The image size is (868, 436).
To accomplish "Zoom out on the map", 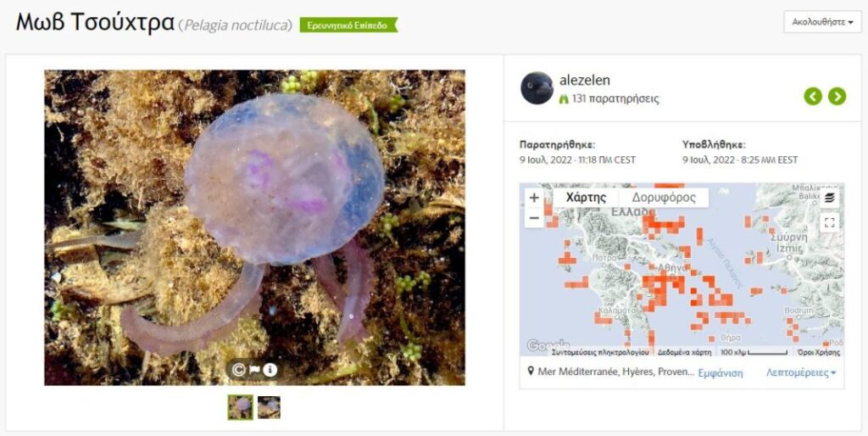I will point(534,218).
